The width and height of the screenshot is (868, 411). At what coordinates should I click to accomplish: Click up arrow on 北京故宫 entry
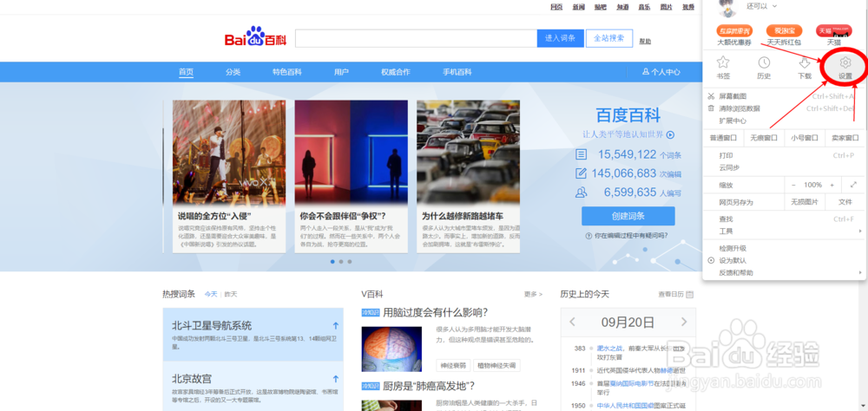coord(335,379)
